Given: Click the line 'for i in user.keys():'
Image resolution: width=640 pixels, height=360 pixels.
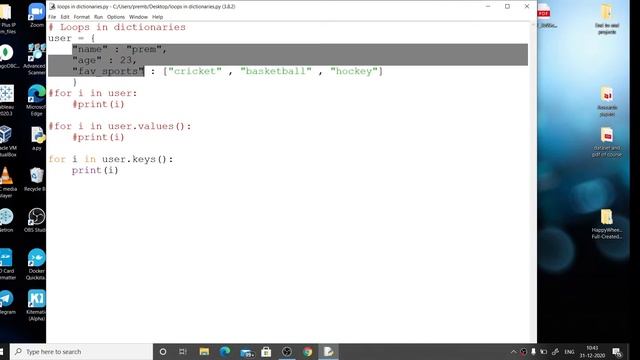Looking at the screenshot, I should (x=111, y=159).
